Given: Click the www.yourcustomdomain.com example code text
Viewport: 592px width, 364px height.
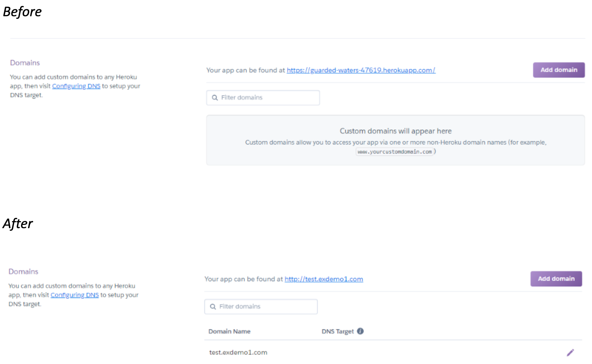Looking at the screenshot, I should (x=394, y=152).
